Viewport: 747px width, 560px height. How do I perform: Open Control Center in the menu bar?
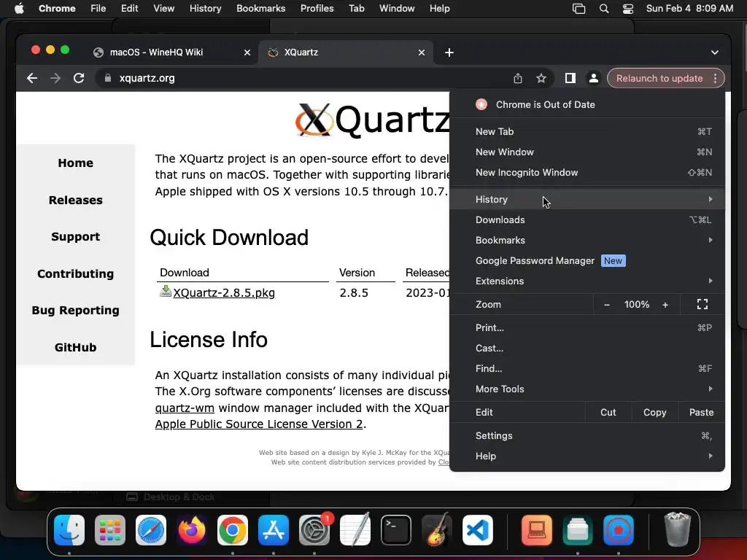click(x=628, y=9)
